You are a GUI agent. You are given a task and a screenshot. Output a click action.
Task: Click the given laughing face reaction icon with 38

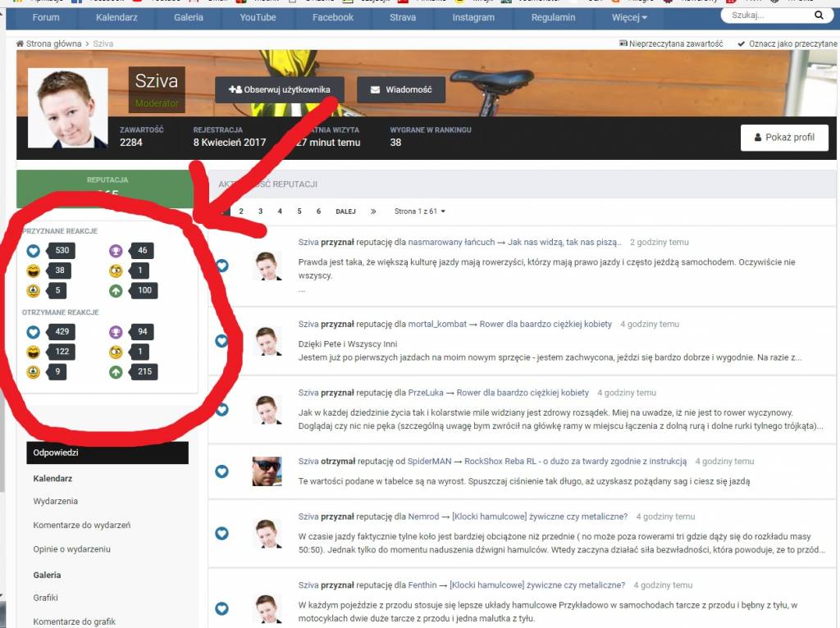[33, 271]
